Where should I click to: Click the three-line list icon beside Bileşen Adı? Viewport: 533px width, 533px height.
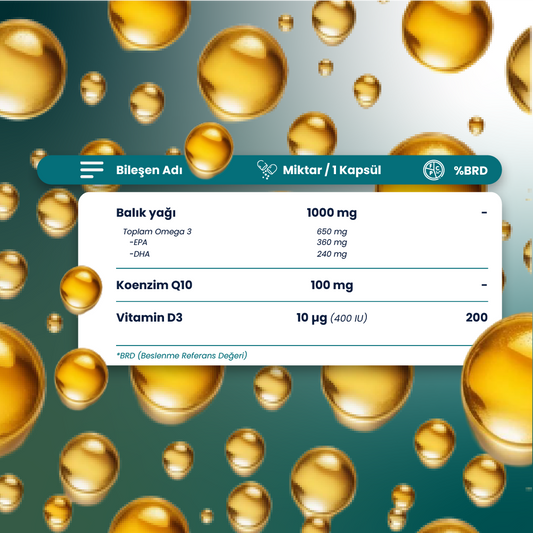tap(92, 170)
